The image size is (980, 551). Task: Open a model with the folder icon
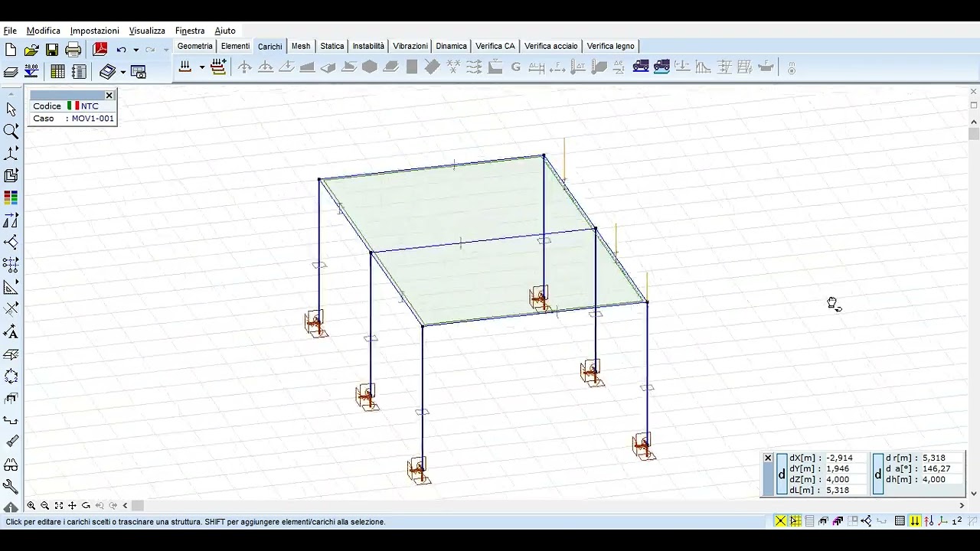click(x=31, y=50)
